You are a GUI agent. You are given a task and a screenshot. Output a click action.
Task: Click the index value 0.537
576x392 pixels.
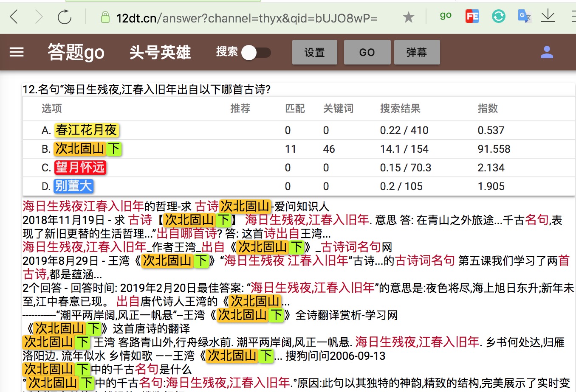[491, 130]
